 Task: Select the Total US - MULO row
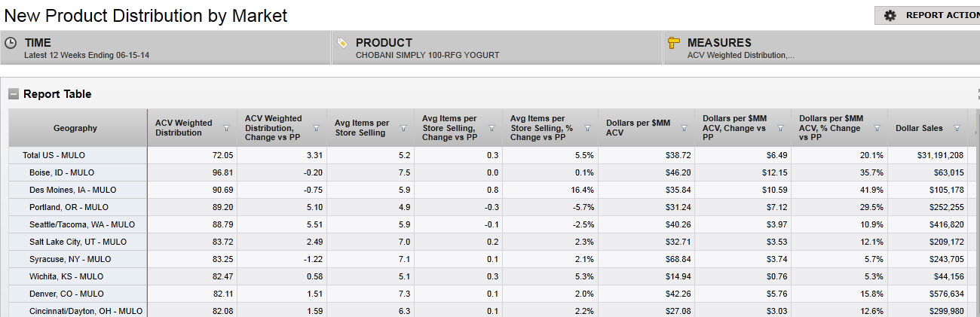tap(54, 155)
